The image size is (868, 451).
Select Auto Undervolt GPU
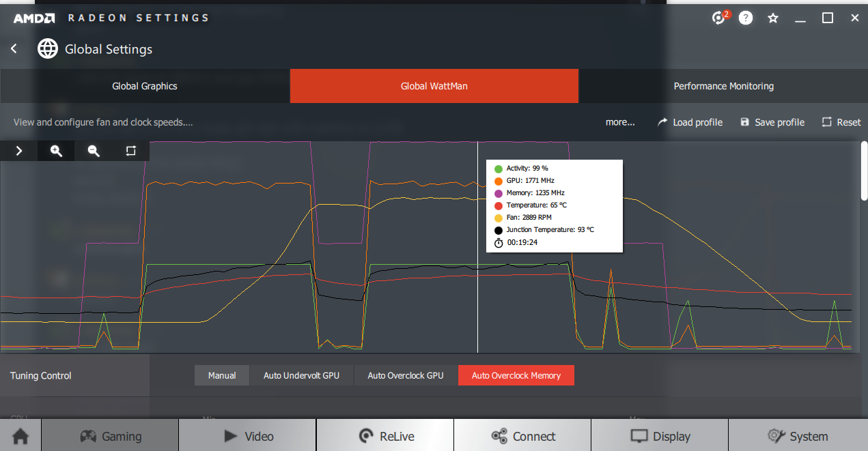pos(301,375)
